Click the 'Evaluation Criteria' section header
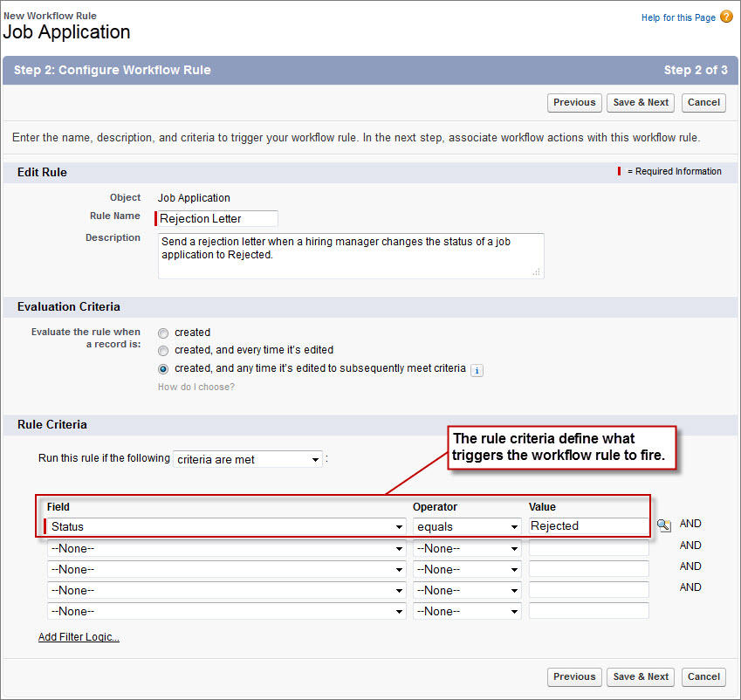This screenshot has width=741, height=700. point(69,306)
